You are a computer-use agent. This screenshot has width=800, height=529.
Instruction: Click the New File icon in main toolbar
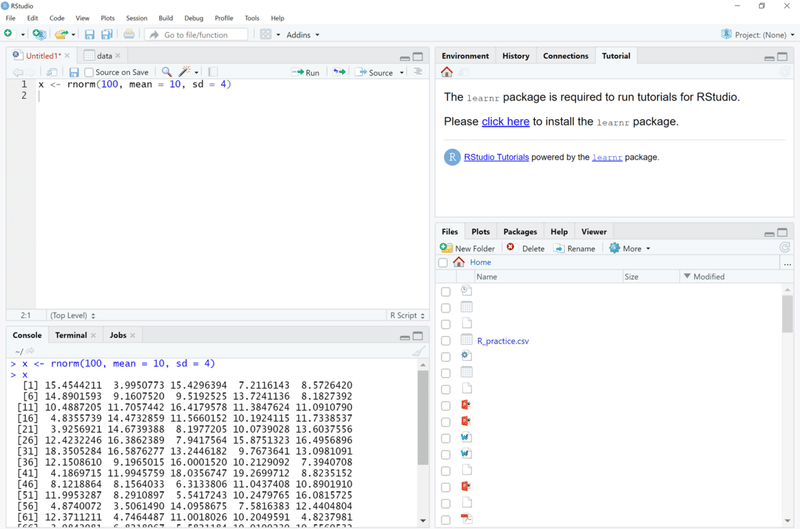[x=8, y=34]
